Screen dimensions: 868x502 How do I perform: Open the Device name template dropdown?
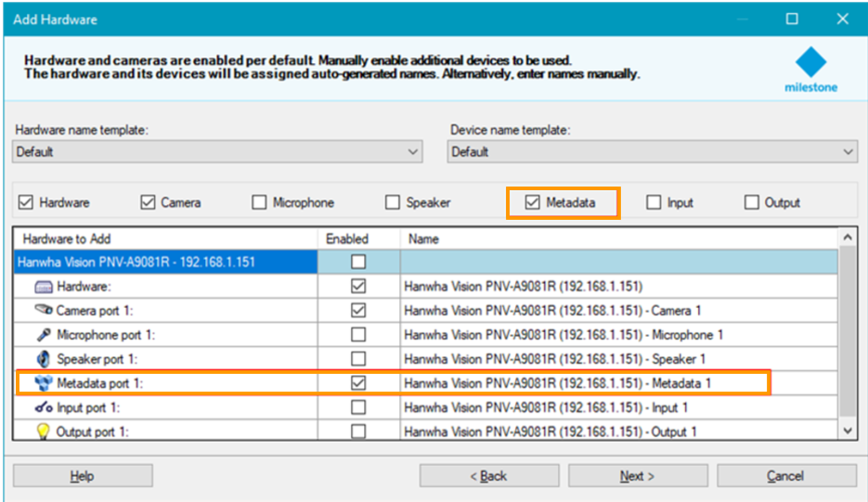pyautogui.click(x=652, y=151)
